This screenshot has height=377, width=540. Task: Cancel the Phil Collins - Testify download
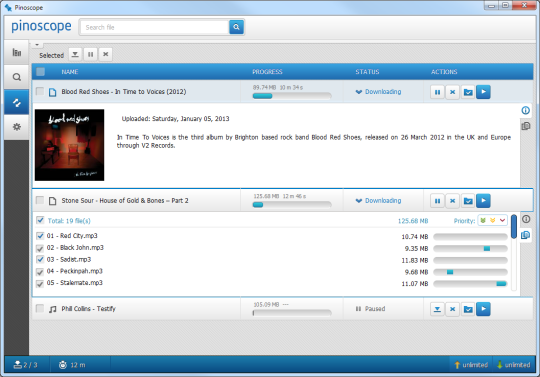(x=453, y=309)
